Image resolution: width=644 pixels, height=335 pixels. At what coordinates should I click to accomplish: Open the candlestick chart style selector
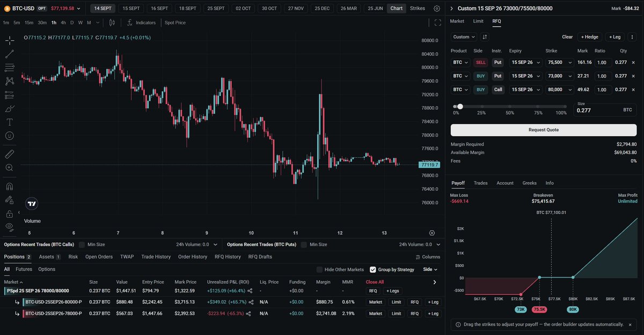112,23
